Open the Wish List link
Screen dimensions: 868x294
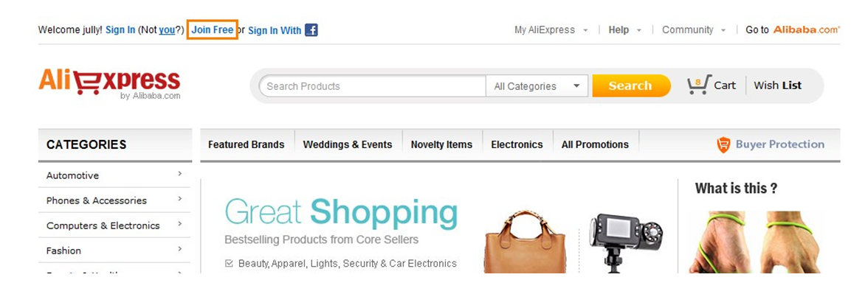pyautogui.click(x=778, y=85)
